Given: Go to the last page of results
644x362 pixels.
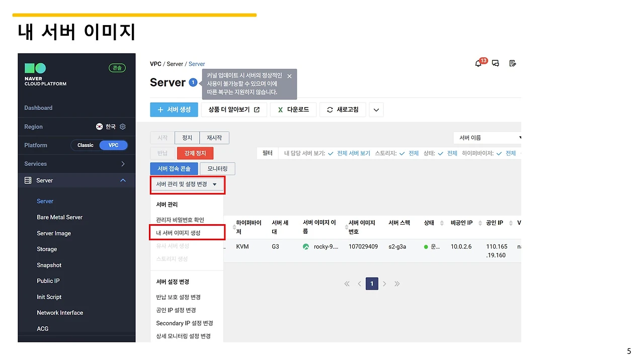Looking at the screenshot, I should [397, 284].
